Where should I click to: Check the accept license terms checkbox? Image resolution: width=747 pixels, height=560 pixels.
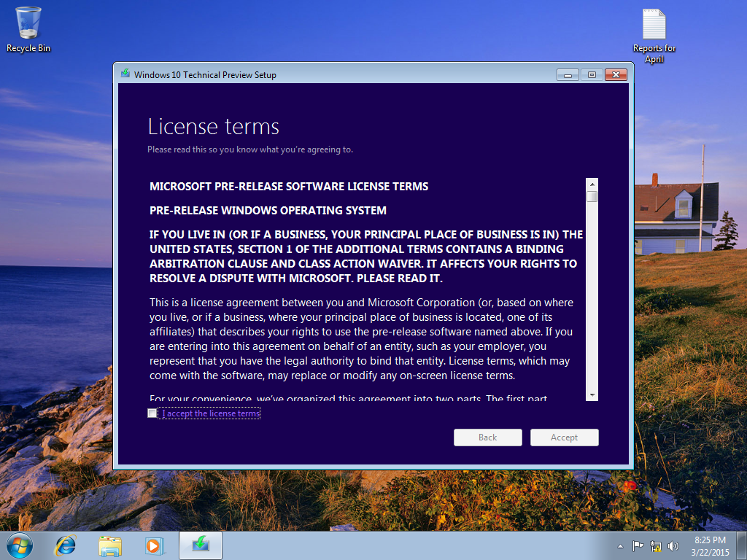coord(152,413)
